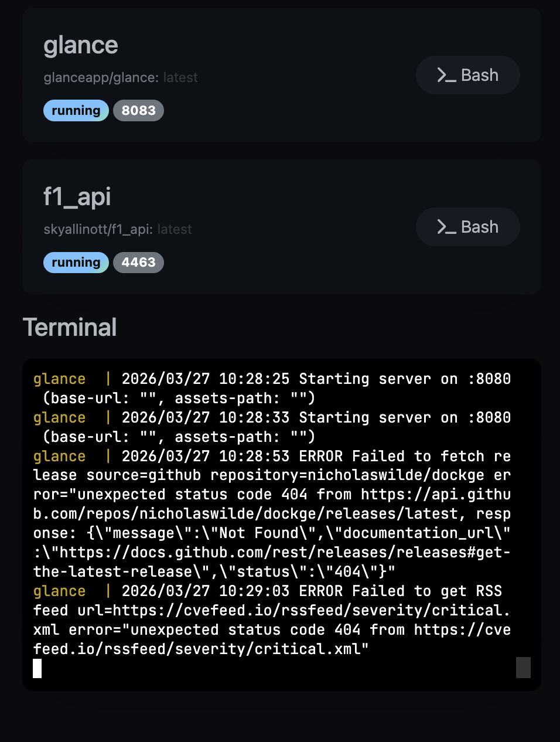Click the terminal scrollbar handle
The image size is (560, 742).
pyautogui.click(x=522, y=668)
